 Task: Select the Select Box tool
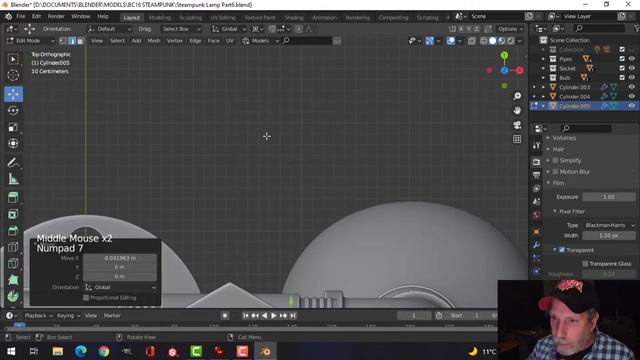pos(13,59)
